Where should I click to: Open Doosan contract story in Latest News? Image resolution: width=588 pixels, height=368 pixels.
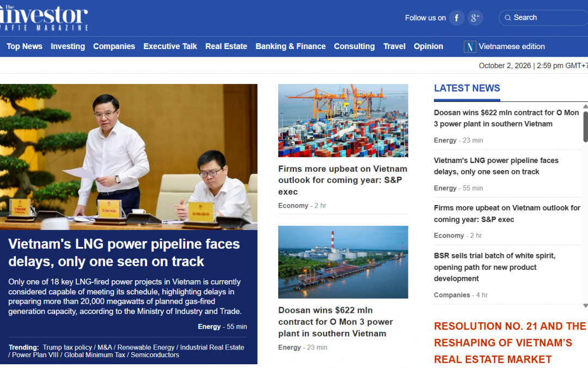point(506,118)
